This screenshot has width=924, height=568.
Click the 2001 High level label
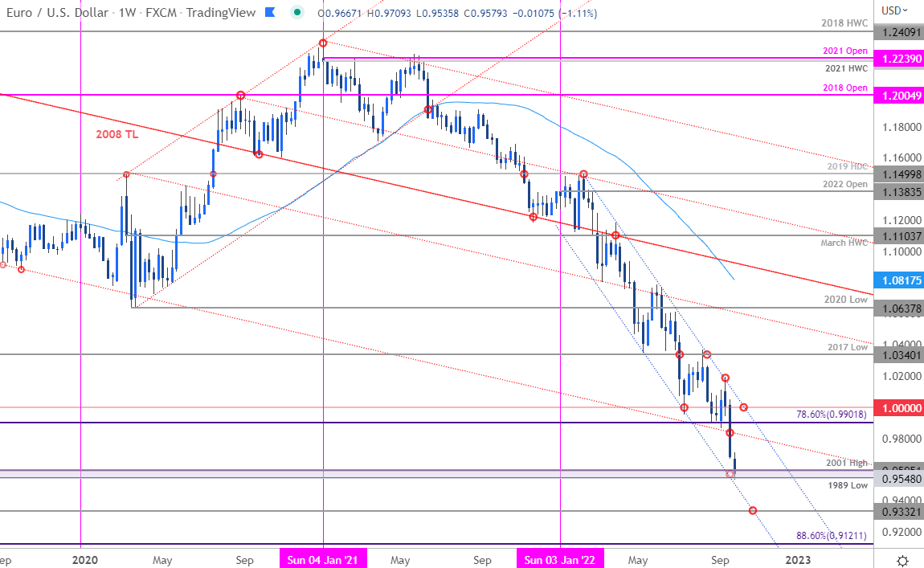coord(847,463)
